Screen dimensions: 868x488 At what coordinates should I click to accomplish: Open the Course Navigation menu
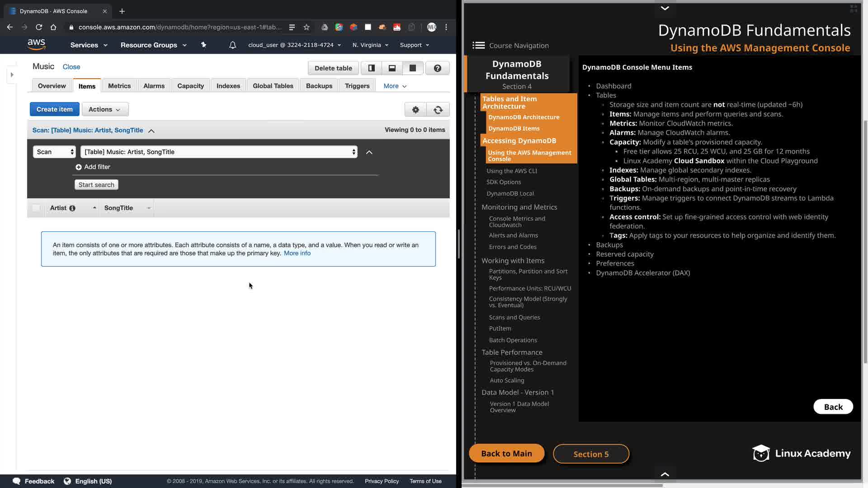510,46
